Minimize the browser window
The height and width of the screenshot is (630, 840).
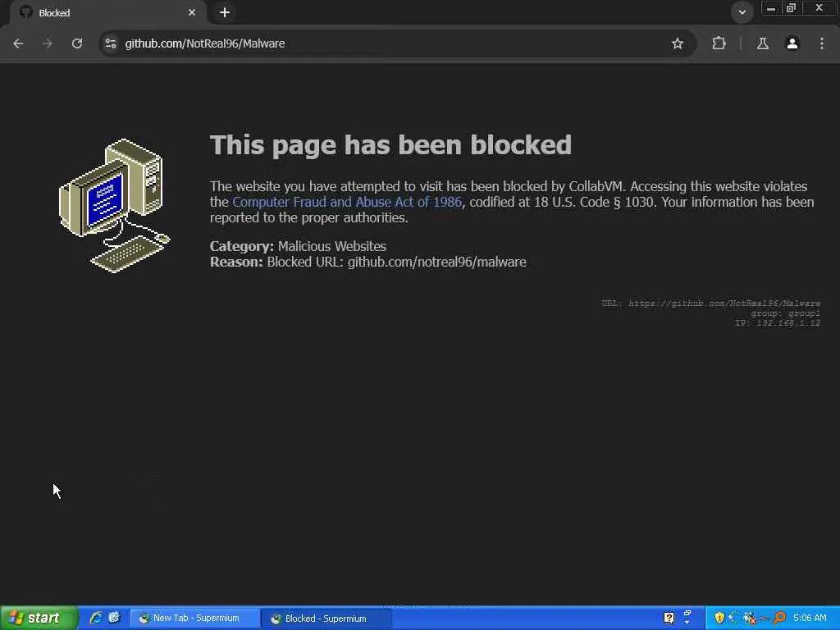[x=771, y=8]
